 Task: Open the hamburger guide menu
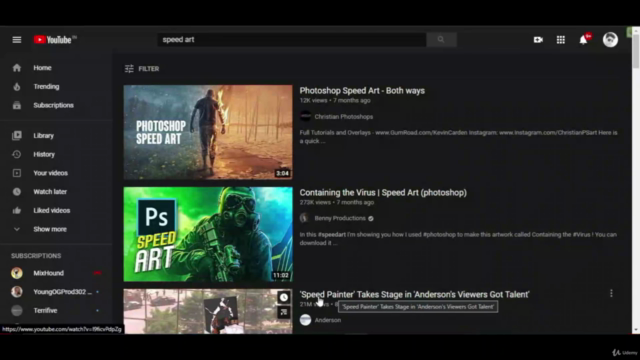tap(16, 40)
